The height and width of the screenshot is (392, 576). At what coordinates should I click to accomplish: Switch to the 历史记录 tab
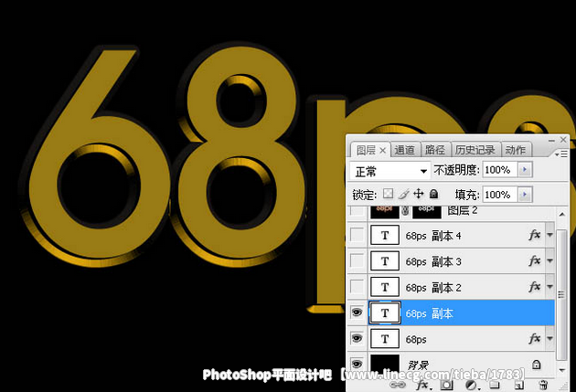475,150
